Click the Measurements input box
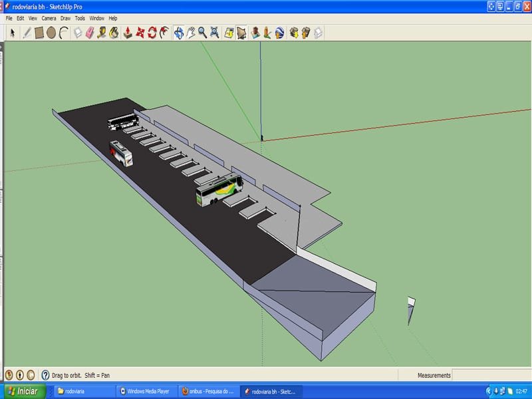Image resolution: width=532 pixels, height=399 pixels. click(491, 375)
